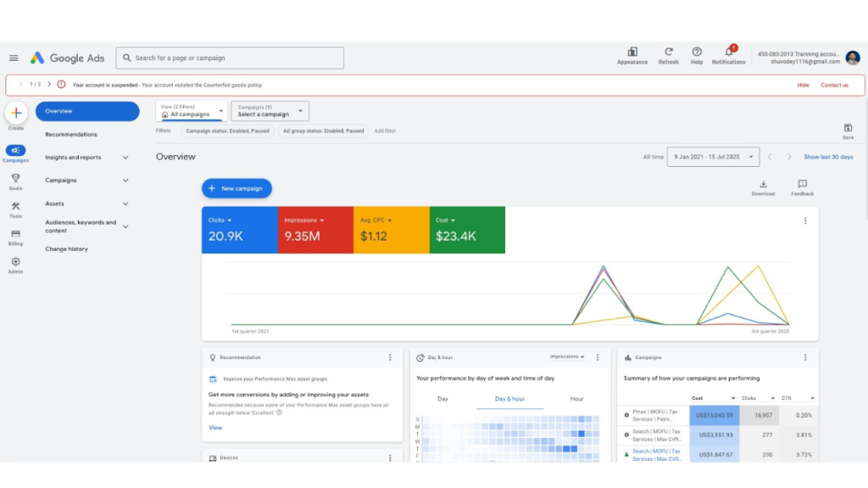Open Tools in the left rail
Screen dimensions: 868x488
point(15,210)
